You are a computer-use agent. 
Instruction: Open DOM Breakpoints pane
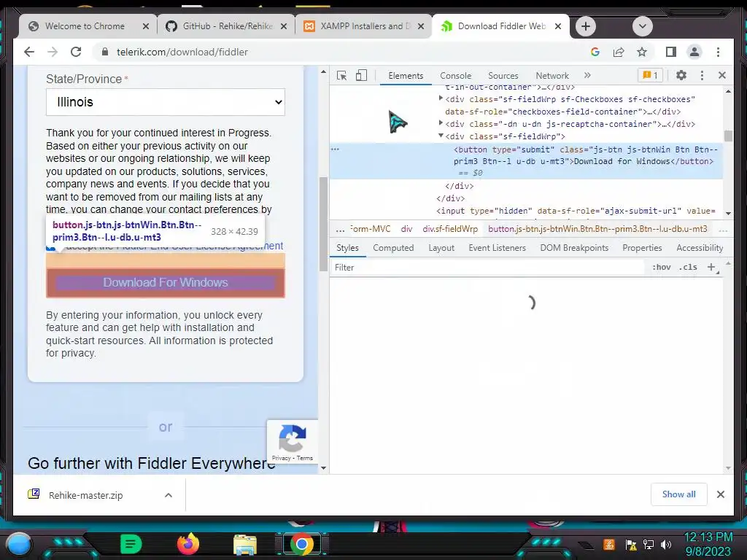[x=574, y=248]
